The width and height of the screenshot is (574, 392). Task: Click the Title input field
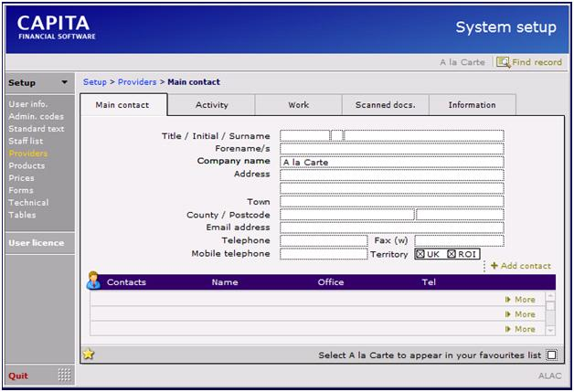[304, 136]
